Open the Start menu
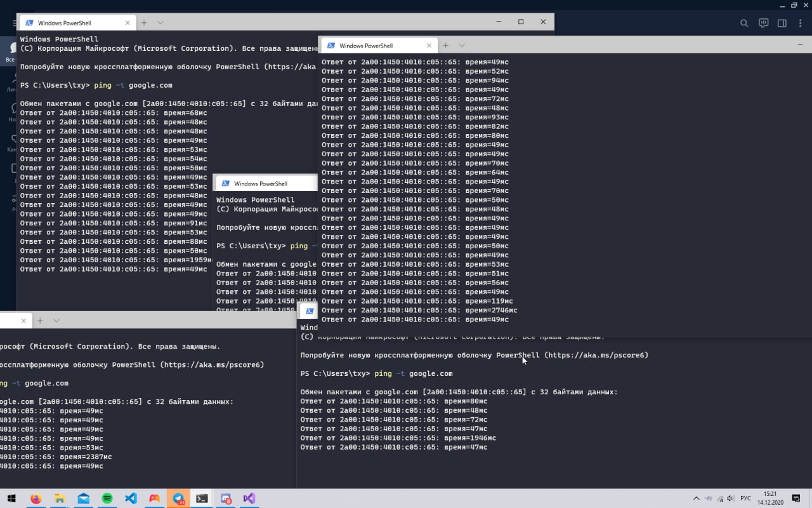This screenshot has width=812, height=508. [11, 498]
